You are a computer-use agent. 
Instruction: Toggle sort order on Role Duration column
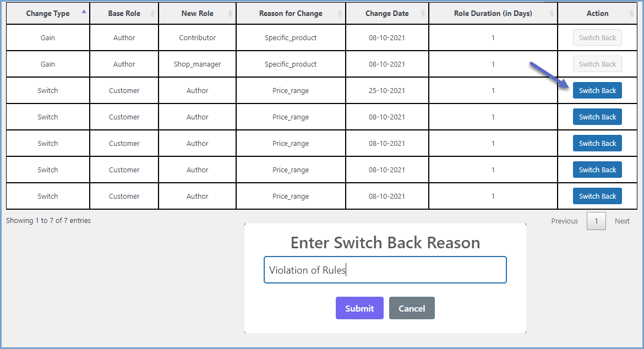(x=552, y=13)
